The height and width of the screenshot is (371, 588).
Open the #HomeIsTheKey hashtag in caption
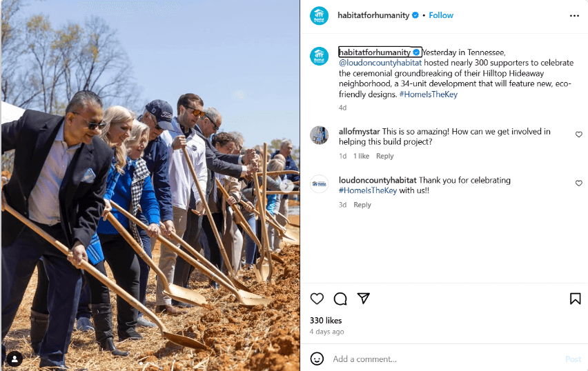(x=429, y=94)
